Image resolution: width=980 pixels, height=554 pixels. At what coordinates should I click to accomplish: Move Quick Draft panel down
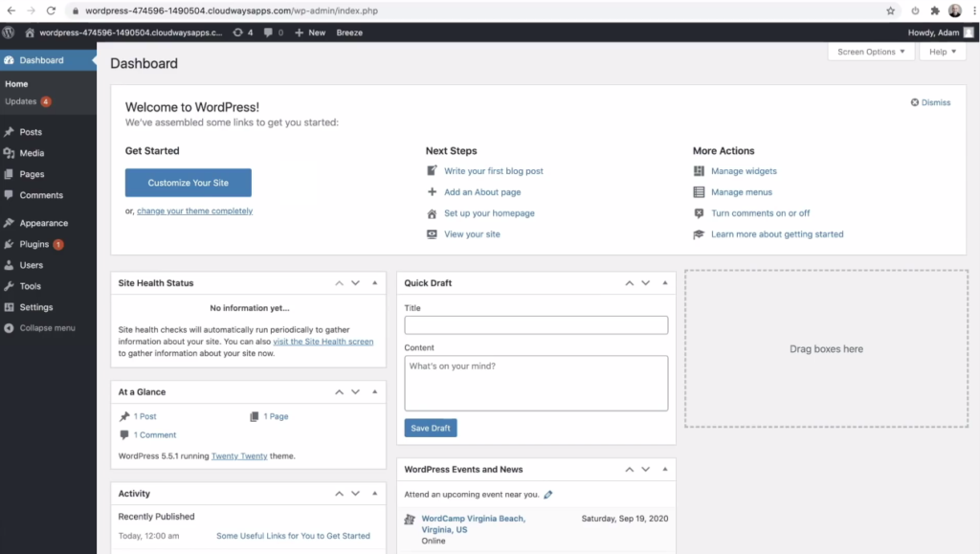pyautogui.click(x=646, y=283)
